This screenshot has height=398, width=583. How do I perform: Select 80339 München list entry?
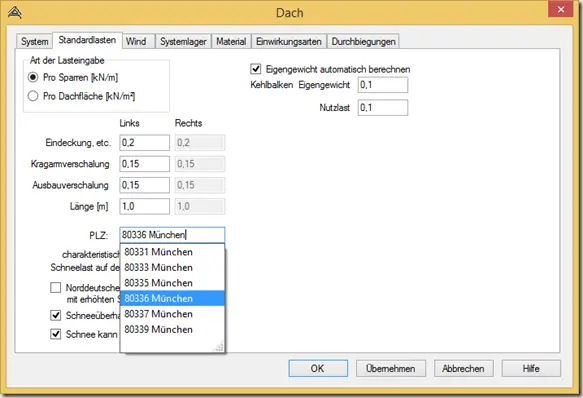[x=172, y=330]
